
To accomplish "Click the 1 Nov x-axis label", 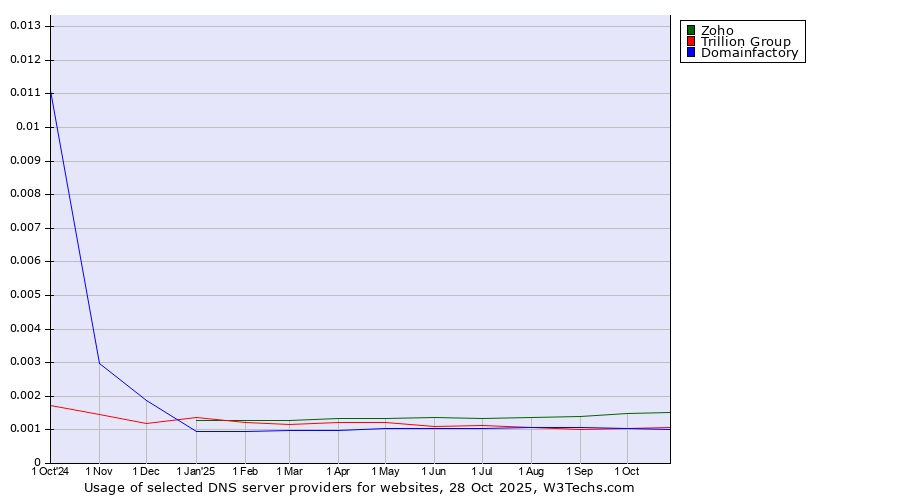I will pyautogui.click(x=99, y=471).
